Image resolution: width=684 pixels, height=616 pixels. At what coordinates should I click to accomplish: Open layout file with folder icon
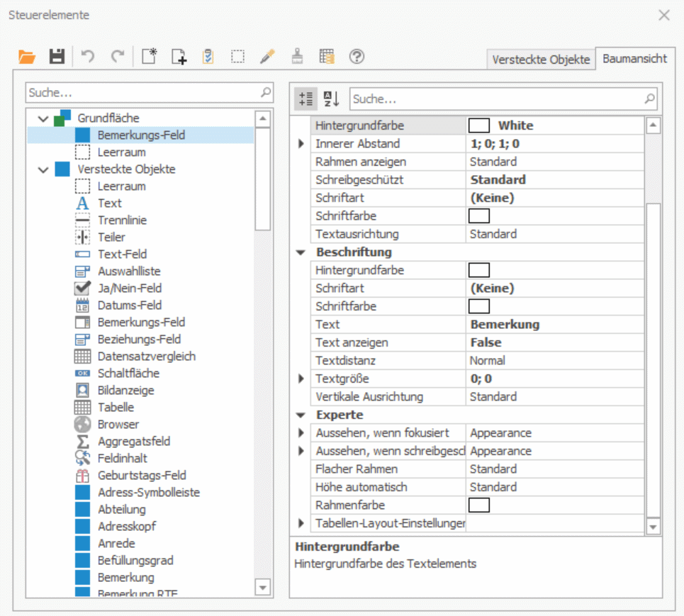(x=27, y=57)
